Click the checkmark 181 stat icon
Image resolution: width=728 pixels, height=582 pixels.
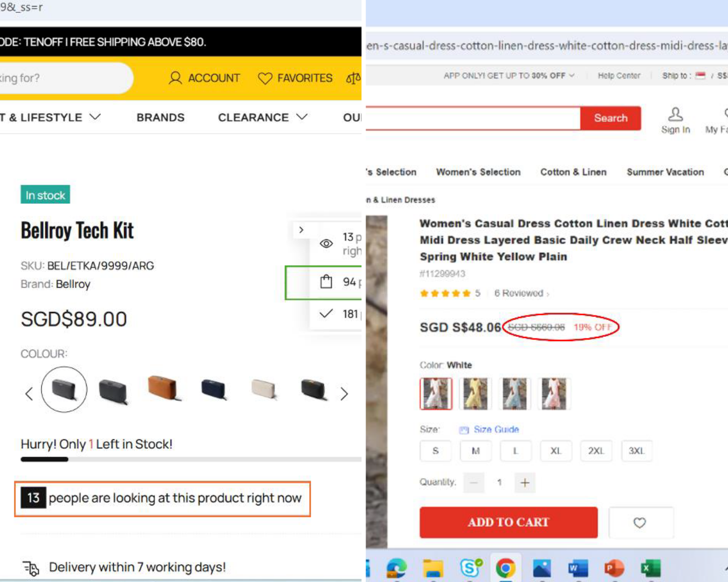pyautogui.click(x=326, y=314)
